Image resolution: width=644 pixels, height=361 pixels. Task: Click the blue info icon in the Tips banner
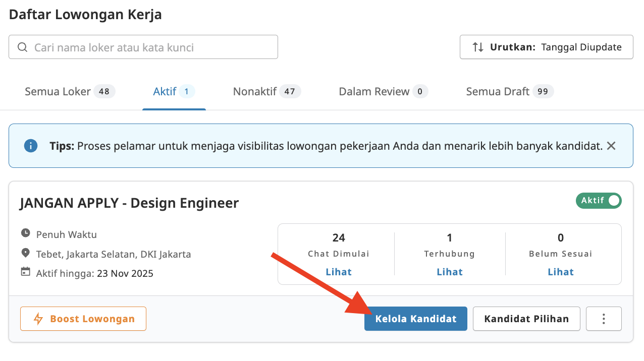(x=31, y=146)
